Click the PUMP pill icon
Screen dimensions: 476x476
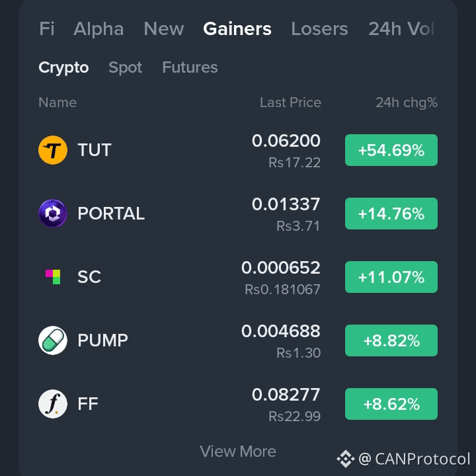53,340
